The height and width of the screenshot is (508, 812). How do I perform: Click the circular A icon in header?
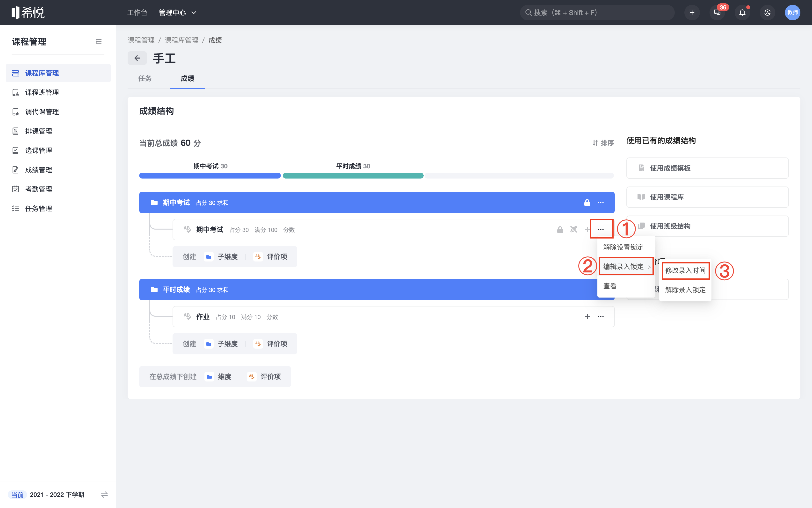pyautogui.click(x=767, y=12)
